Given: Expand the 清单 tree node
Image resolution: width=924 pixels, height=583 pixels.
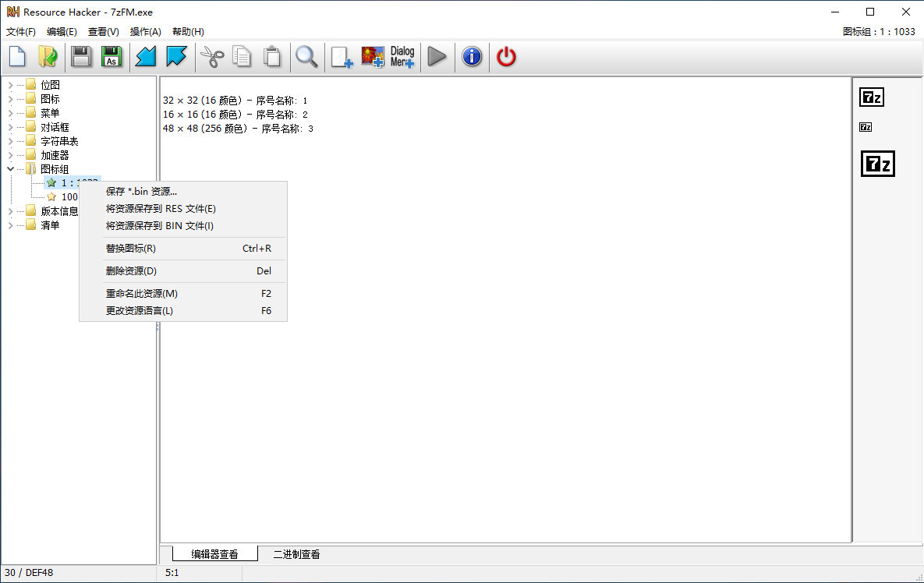Looking at the screenshot, I should click(x=10, y=225).
